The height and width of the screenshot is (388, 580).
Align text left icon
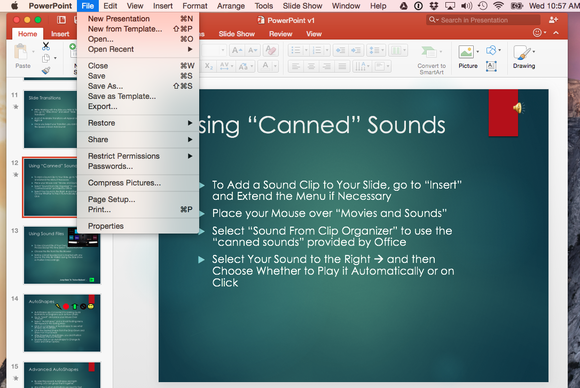click(x=296, y=66)
